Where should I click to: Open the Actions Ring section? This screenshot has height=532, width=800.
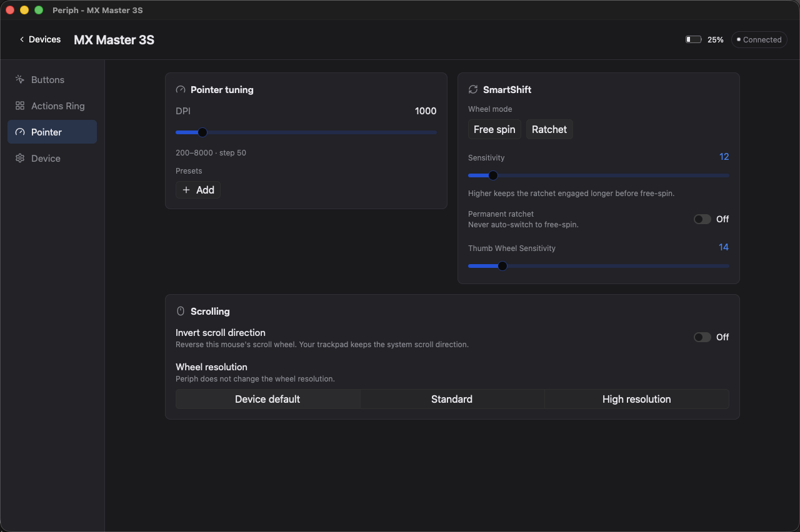coord(52,106)
